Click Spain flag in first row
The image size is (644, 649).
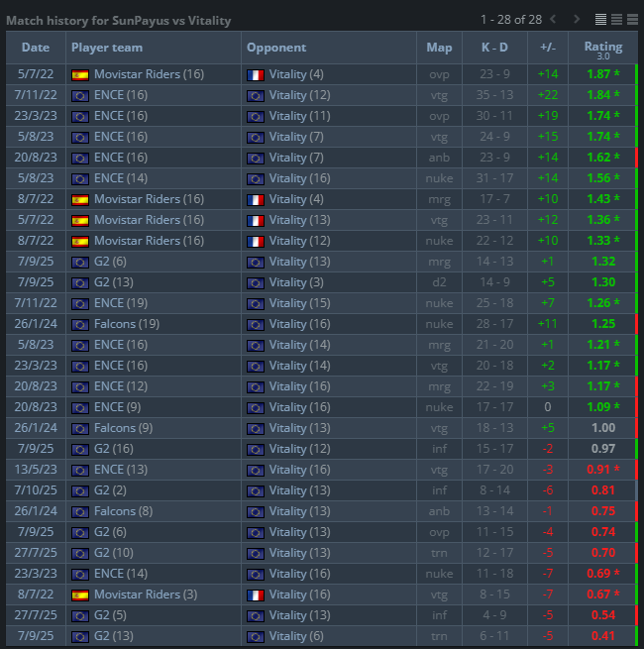[x=80, y=75]
